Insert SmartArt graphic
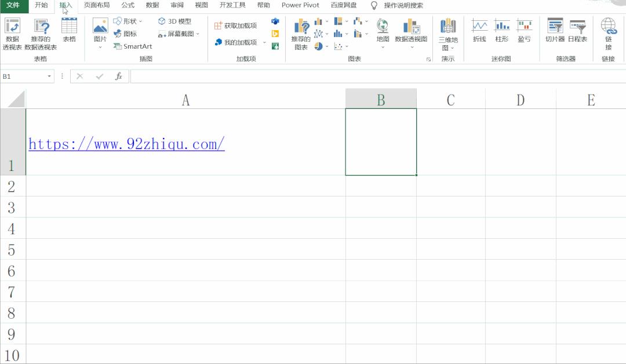This screenshot has width=626, height=364. 132,46
